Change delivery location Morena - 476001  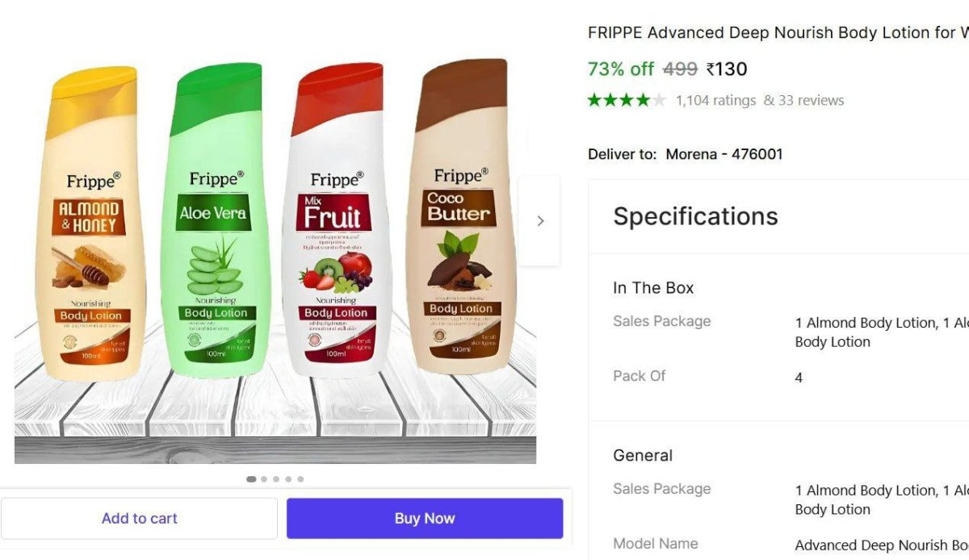(724, 153)
